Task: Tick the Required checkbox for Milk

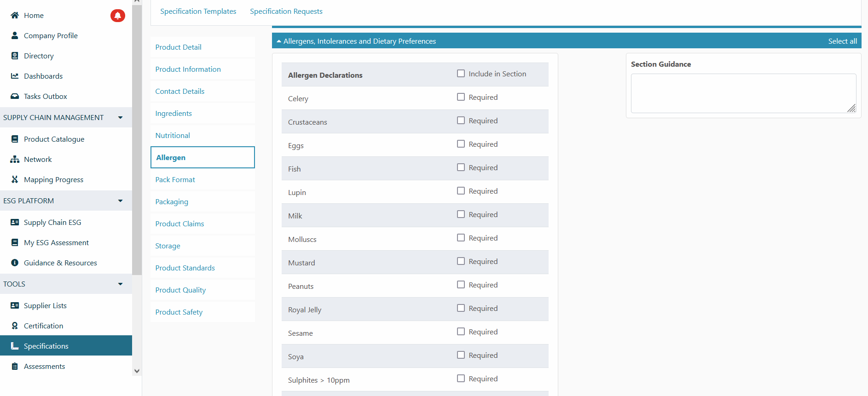Action: [x=461, y=214]
